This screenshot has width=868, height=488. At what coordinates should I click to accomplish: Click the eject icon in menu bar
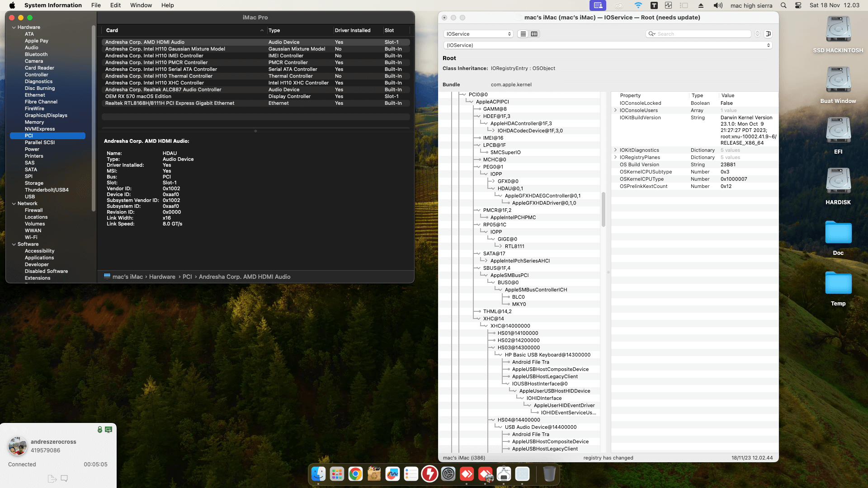701,5
